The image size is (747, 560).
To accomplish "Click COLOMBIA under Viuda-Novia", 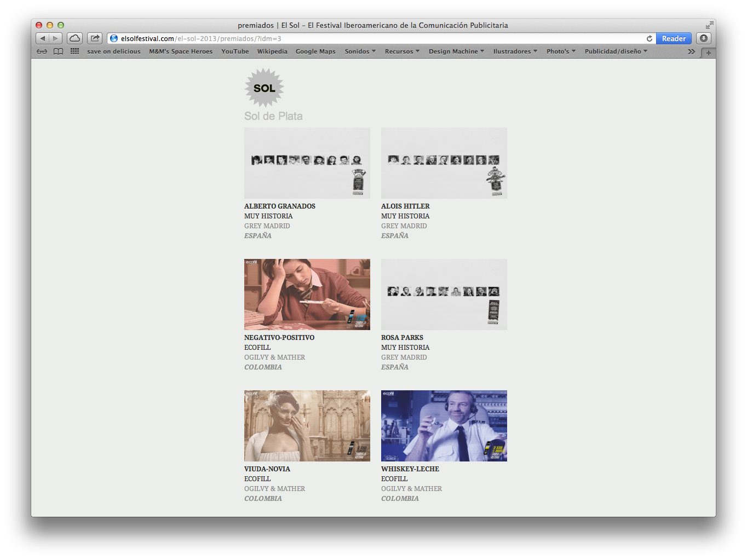I will tap(263, 499).
